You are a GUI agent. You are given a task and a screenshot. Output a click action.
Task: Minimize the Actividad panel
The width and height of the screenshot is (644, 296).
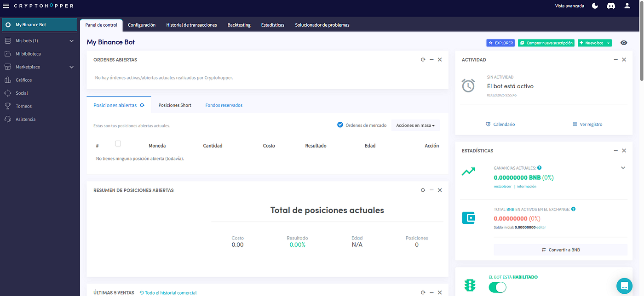pos(616,60)
